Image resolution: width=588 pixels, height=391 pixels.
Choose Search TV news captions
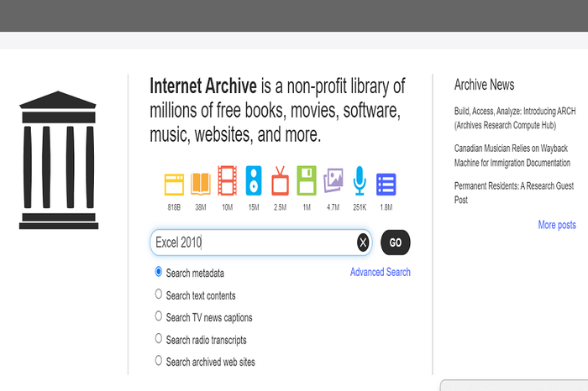(x=159, y=316)
